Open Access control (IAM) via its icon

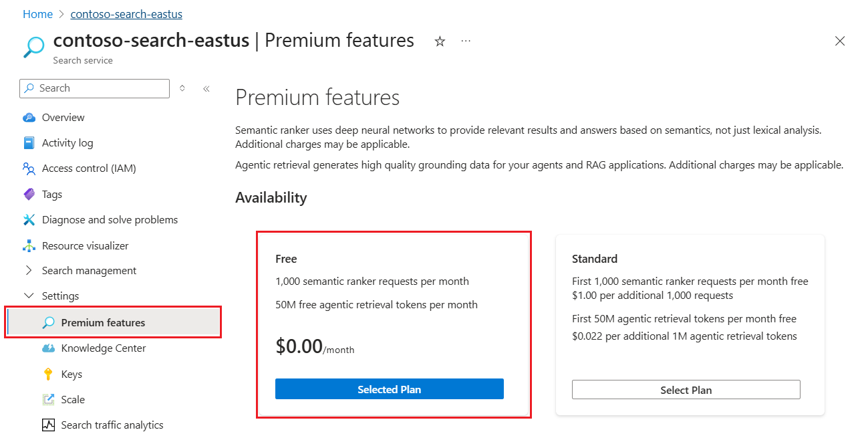(28, 168)
